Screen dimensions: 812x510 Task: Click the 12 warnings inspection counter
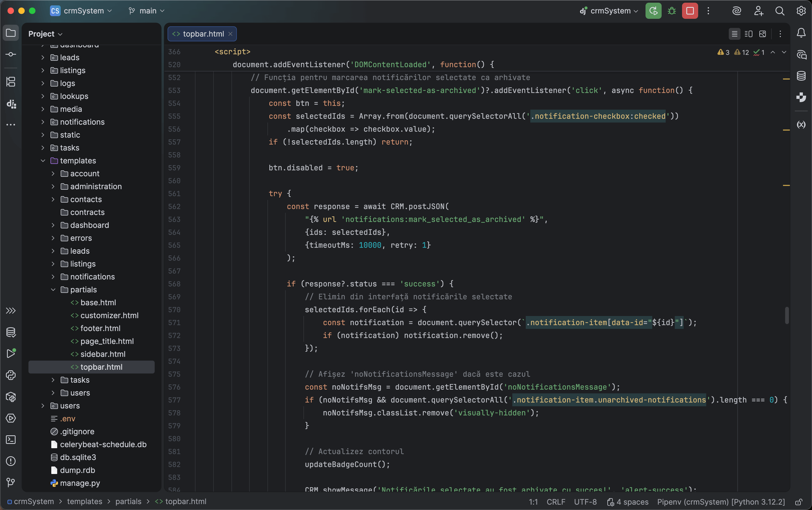click(740, 52)
